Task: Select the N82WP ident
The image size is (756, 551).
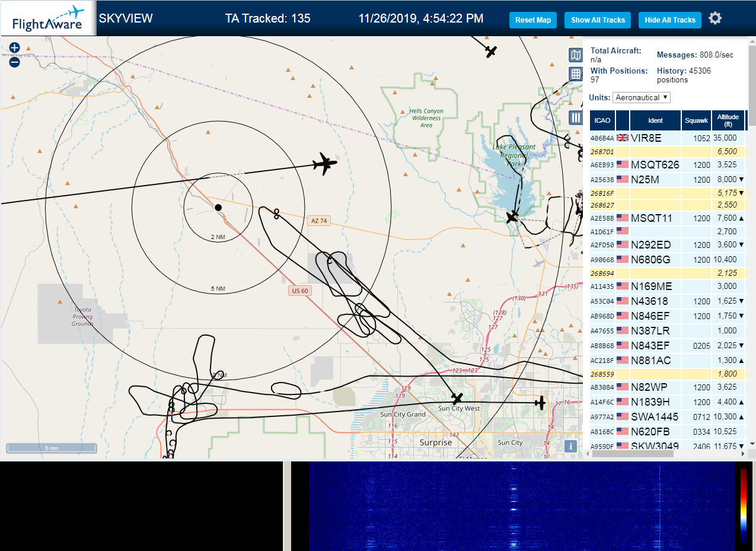Action: point(649,387)
